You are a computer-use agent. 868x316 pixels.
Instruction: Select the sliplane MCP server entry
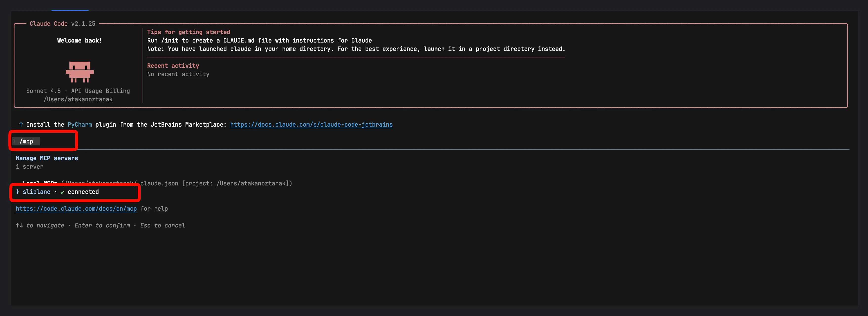click(36, 192)
